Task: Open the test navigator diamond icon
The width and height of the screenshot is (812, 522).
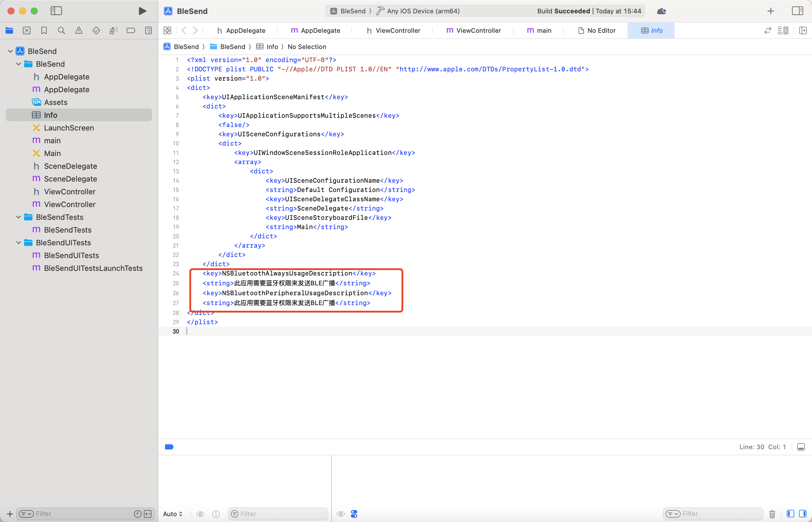Action: (96, 30)
